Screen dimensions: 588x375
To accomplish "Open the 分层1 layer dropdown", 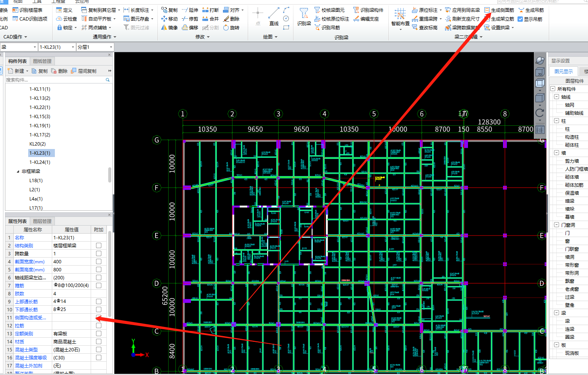I will point(111,47).
